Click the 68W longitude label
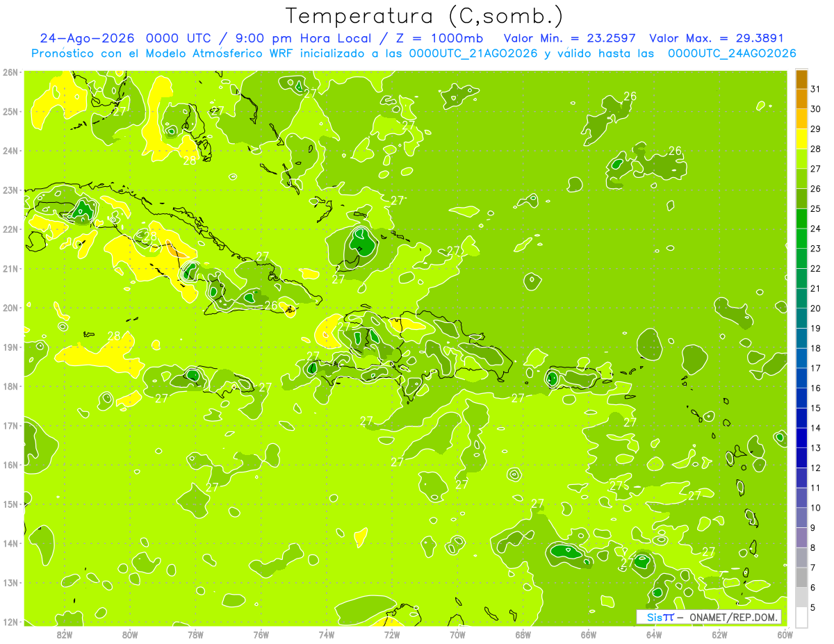This screenshot has width=834, height=644. pos(523,634)
